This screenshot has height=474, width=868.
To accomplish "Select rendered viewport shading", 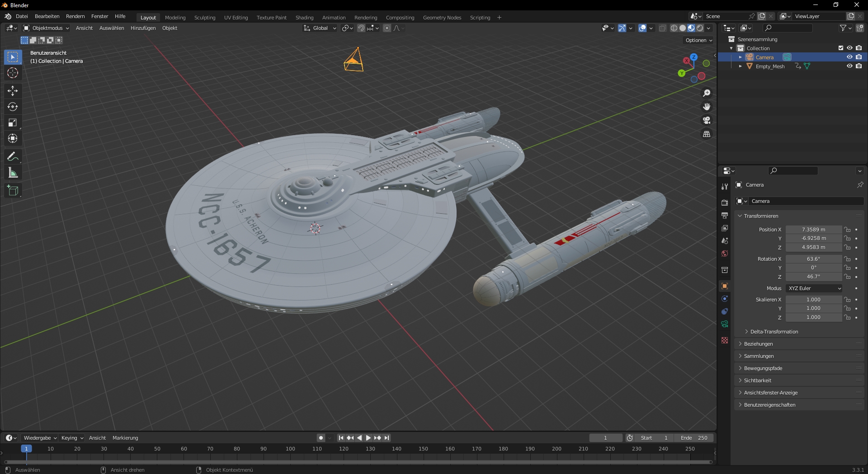I will point(700,28).
